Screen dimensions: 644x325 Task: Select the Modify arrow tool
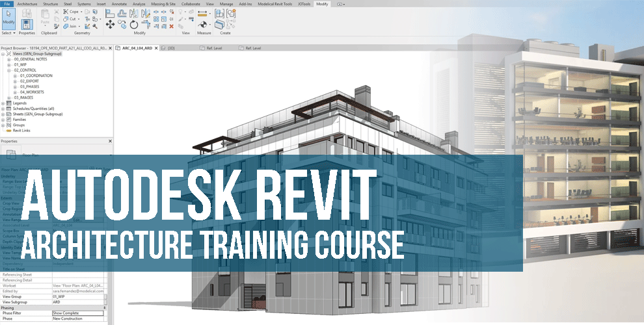(8, 19)
